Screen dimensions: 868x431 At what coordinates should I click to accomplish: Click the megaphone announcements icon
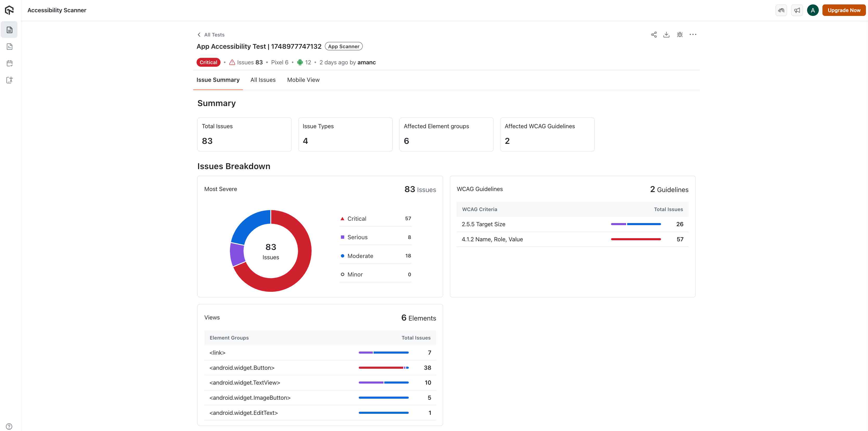pyautogui.click(x=797, y=10)
